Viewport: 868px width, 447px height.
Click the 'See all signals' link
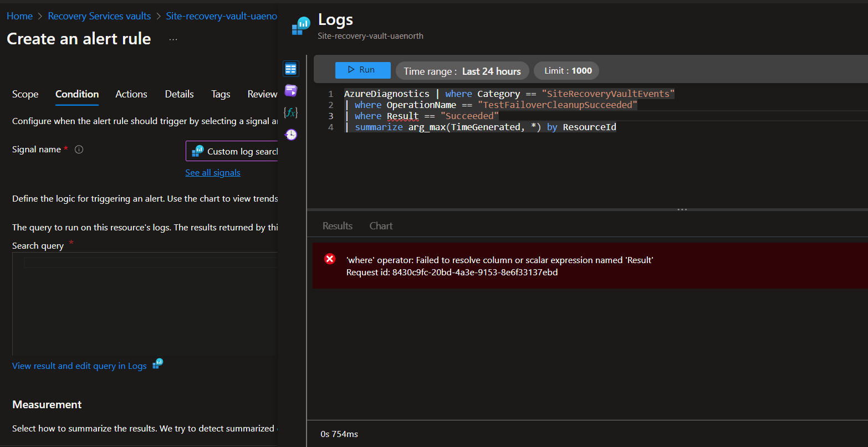pos(212,172)
